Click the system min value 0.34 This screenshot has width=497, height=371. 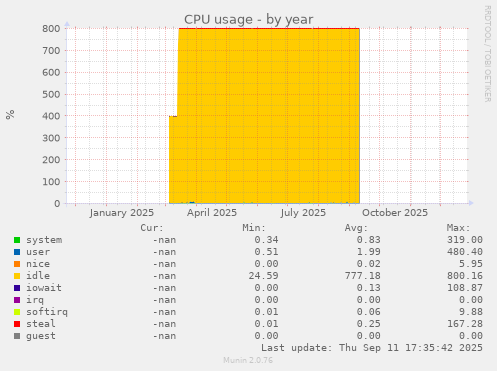click(266, 240)
